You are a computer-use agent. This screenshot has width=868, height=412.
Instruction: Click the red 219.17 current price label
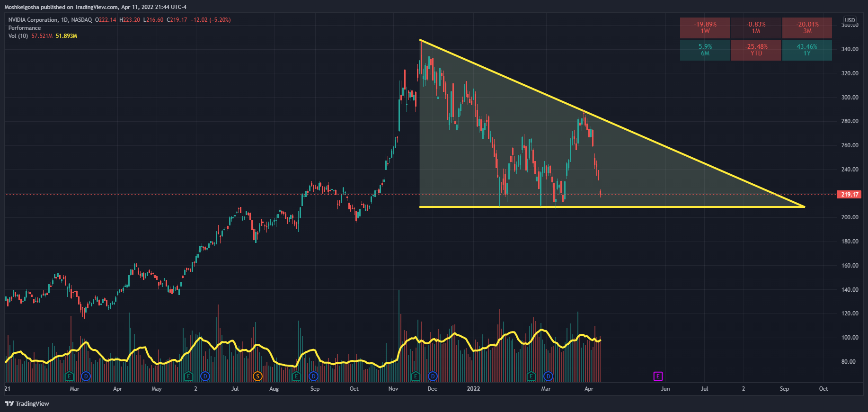tap(850, 194)
